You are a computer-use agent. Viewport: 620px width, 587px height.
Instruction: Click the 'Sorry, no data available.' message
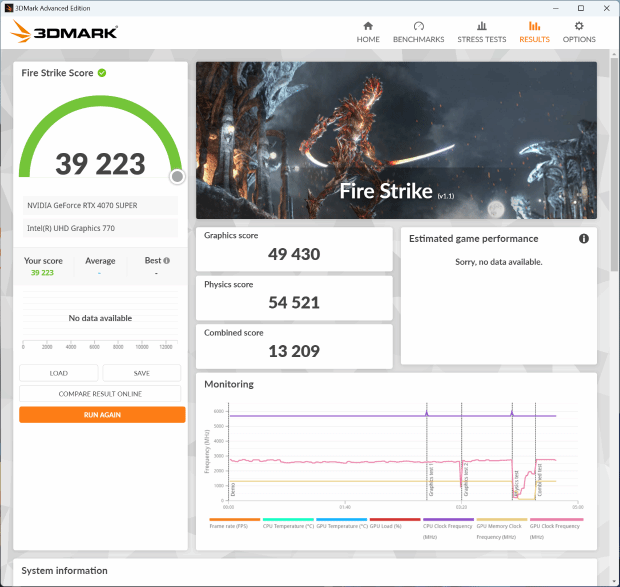tap(499, 262)
